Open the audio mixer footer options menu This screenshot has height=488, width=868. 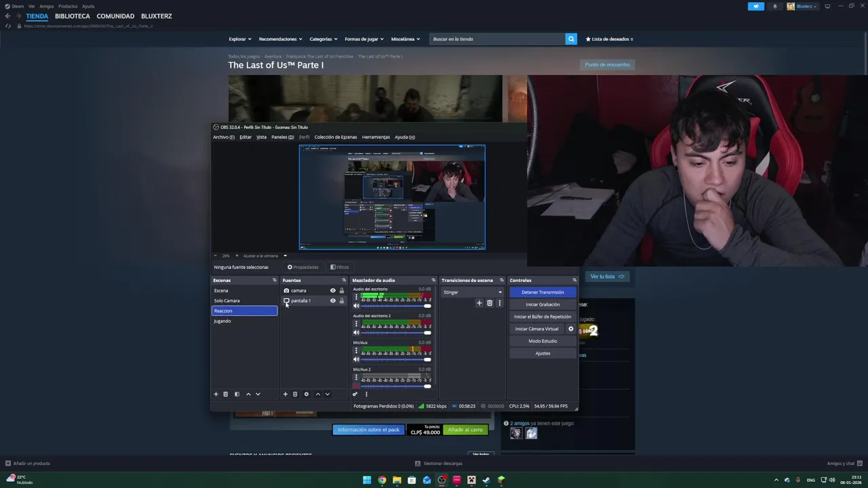(366, 394)
